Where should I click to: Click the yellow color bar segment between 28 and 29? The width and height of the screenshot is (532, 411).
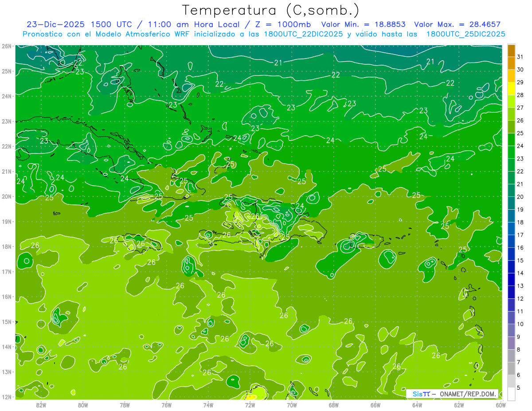pos(511,89)
